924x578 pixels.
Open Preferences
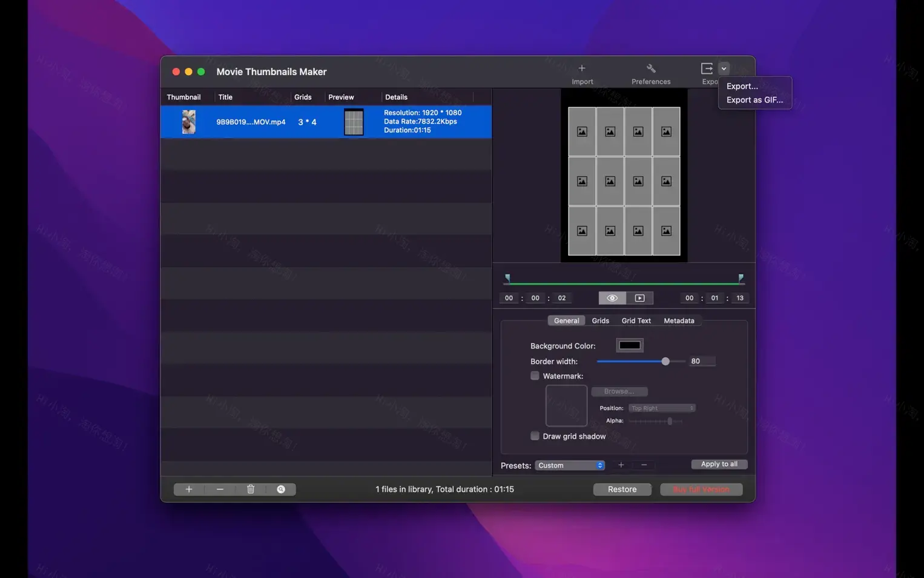point(650,73)
